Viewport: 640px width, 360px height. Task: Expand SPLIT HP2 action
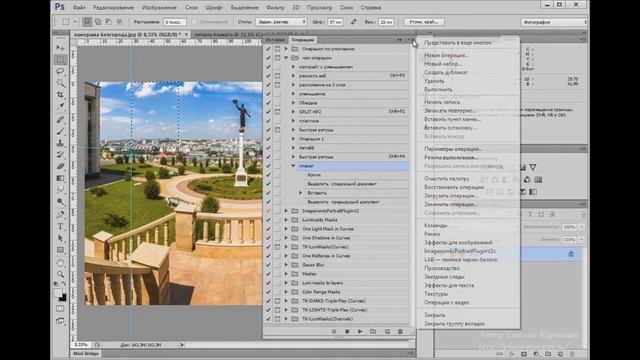point(293,112)
